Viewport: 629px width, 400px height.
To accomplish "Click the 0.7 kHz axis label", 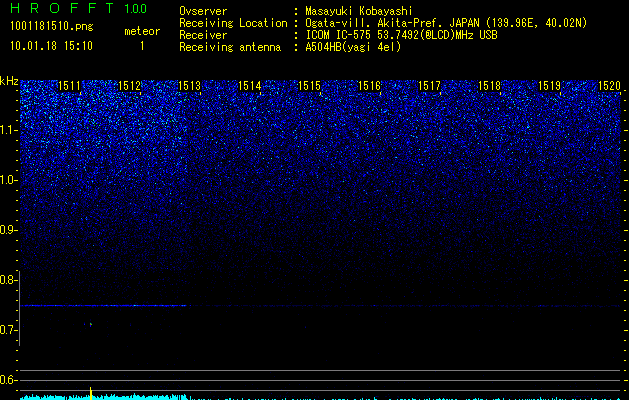I will 8,330.
